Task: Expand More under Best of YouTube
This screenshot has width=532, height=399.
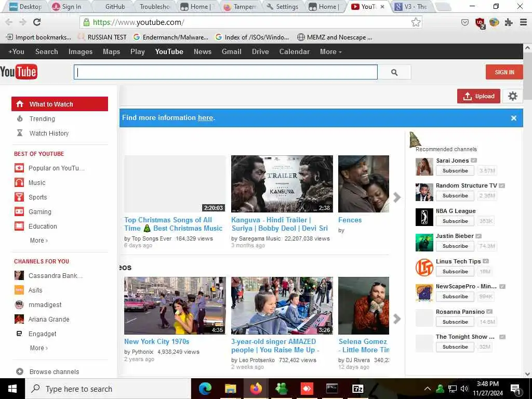Action: click(x=38, y=240)
